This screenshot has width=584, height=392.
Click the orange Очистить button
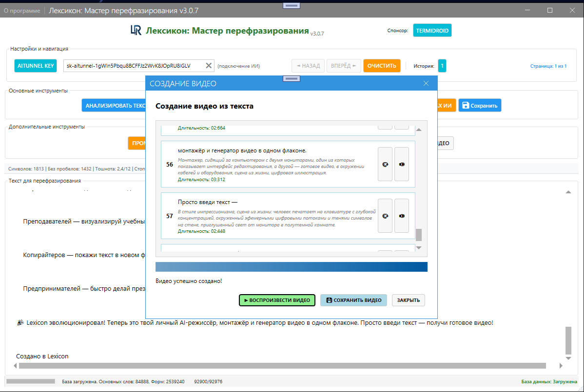(382, 66)
